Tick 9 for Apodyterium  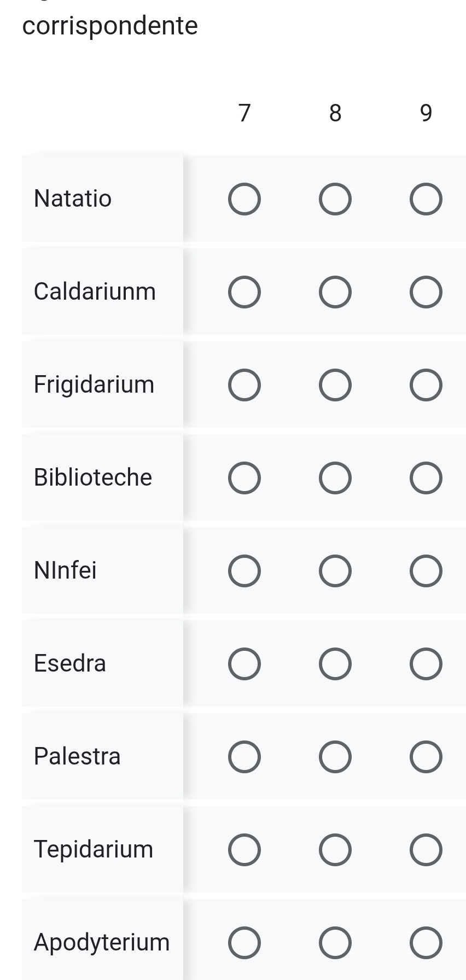click(x=426, y=943)
